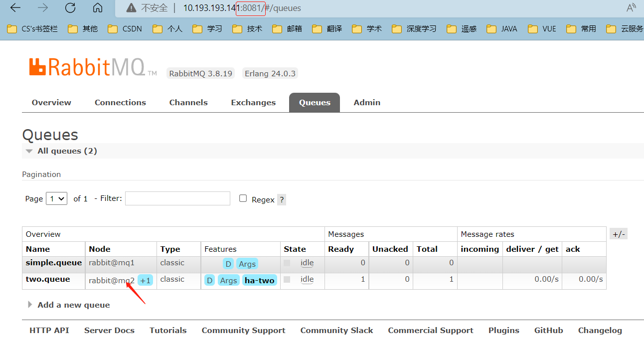Open the 其他 bookmark folder

point(83,29)
